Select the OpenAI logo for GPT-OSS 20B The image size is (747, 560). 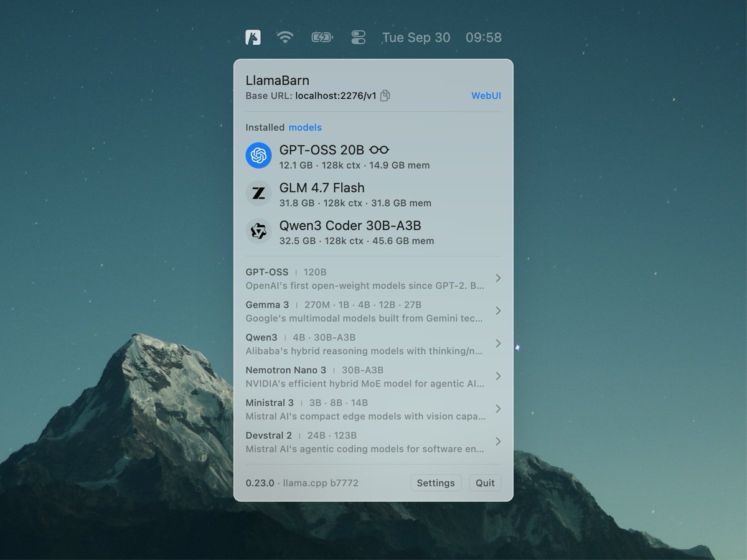259,156
